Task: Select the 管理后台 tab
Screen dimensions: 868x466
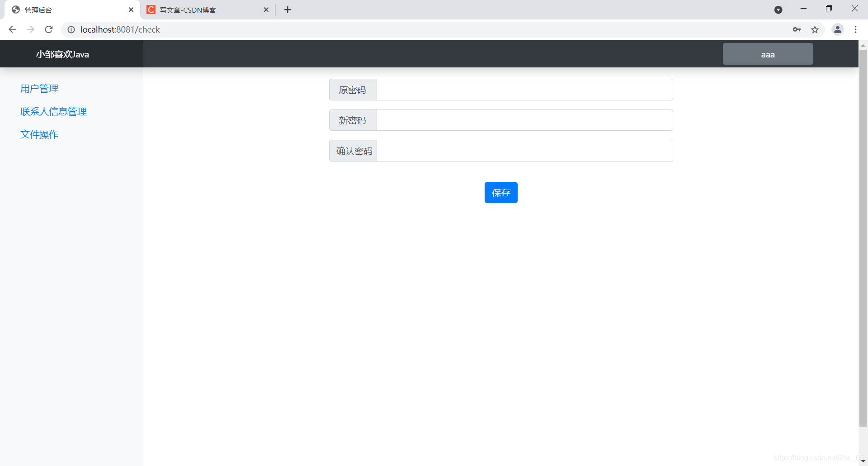Action: 72,10
